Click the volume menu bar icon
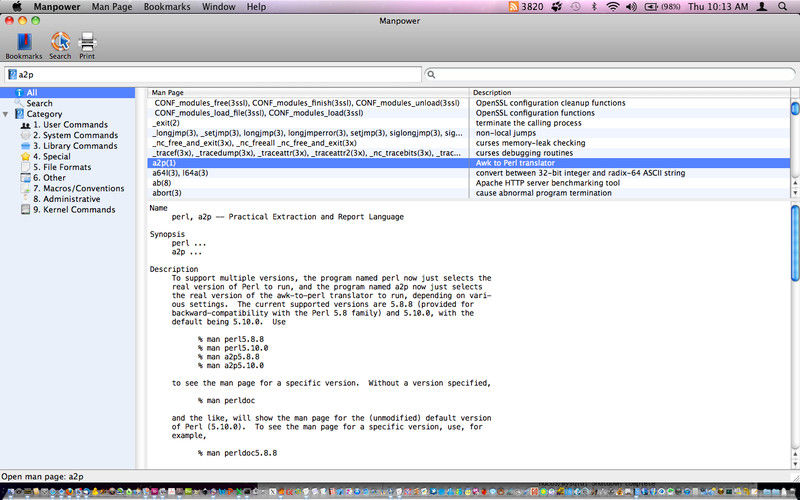This screenshot has width=800, height=500. pyautogui.click(x=632, y=7)
